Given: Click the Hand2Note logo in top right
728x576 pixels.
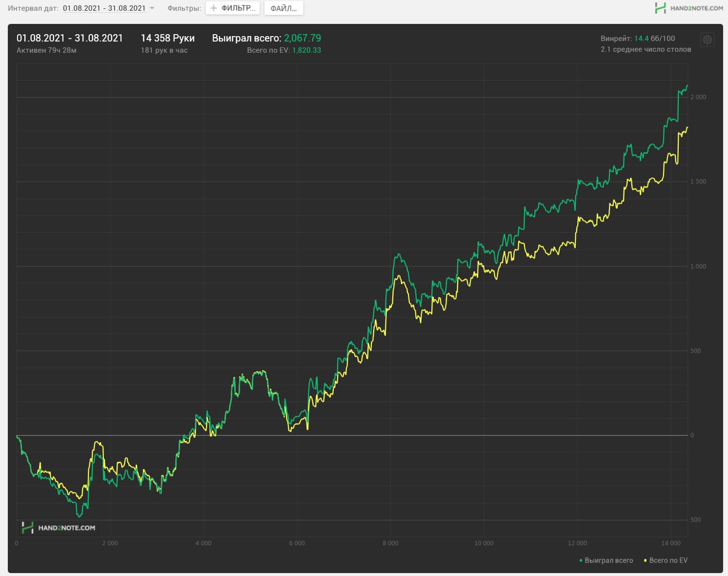Looking at the screenshot, I should [689, 8].
